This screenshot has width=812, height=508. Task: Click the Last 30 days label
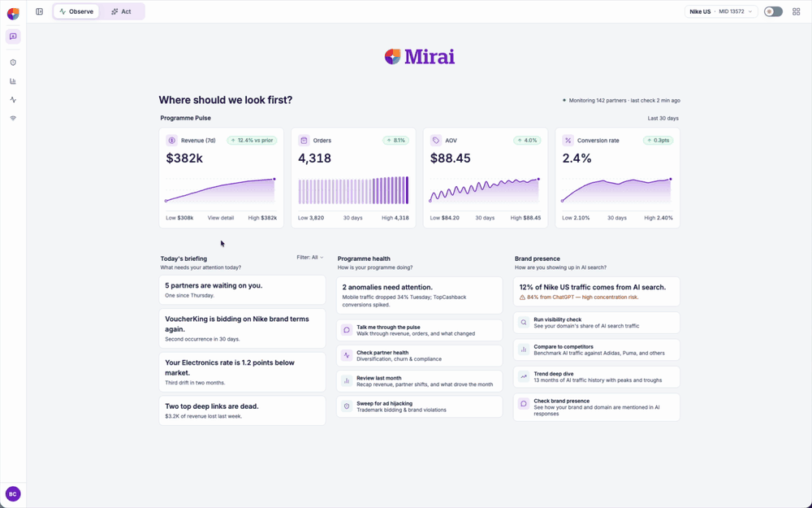pos(663,118)
